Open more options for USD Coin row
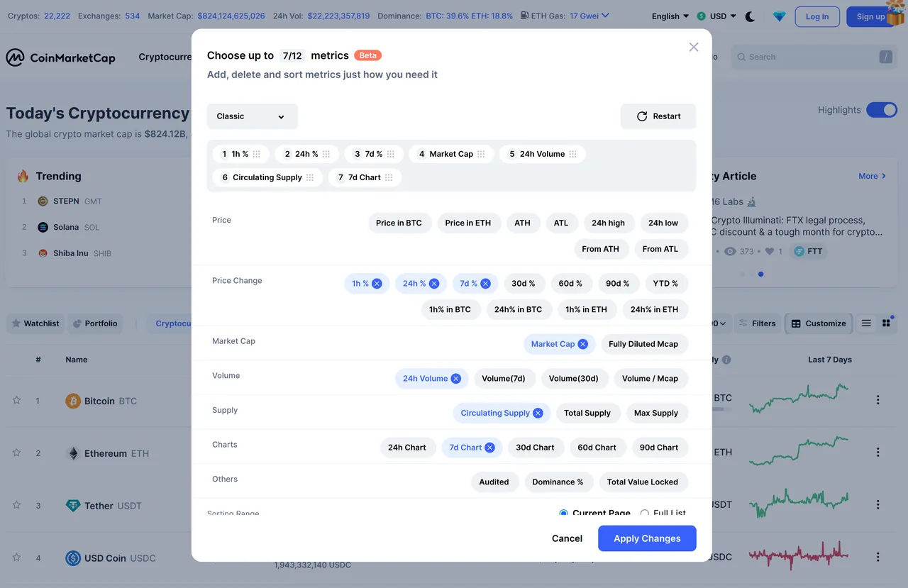Image resolution: width=908 pixels, height=588 pixels. [x=877, y=558]
